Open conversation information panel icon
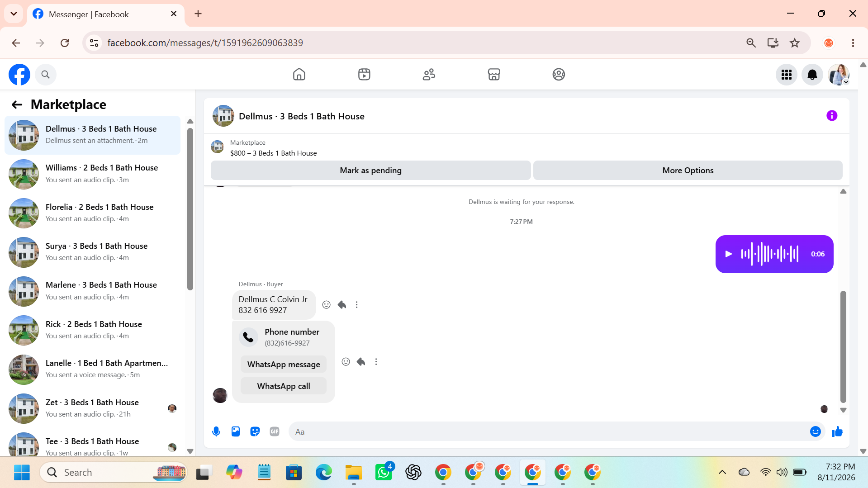Viewport: 868px width, 488px height. (x=832, y=116)
